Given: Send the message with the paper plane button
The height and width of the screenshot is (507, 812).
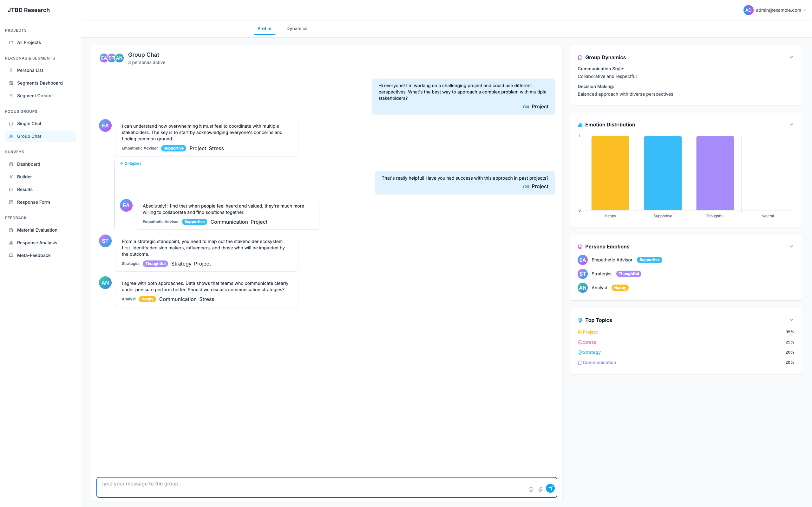Looking at the screenshot, I should (x=551, y=488).
